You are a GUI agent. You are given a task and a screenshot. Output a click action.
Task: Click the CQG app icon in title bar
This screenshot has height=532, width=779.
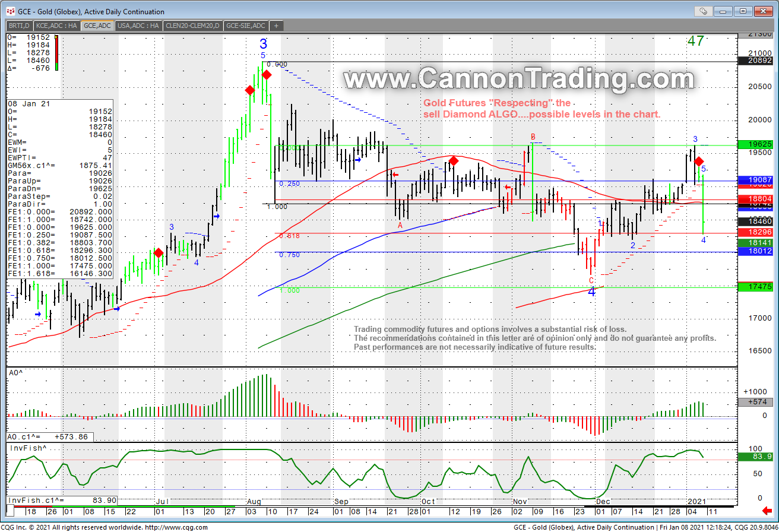point(7,11)
